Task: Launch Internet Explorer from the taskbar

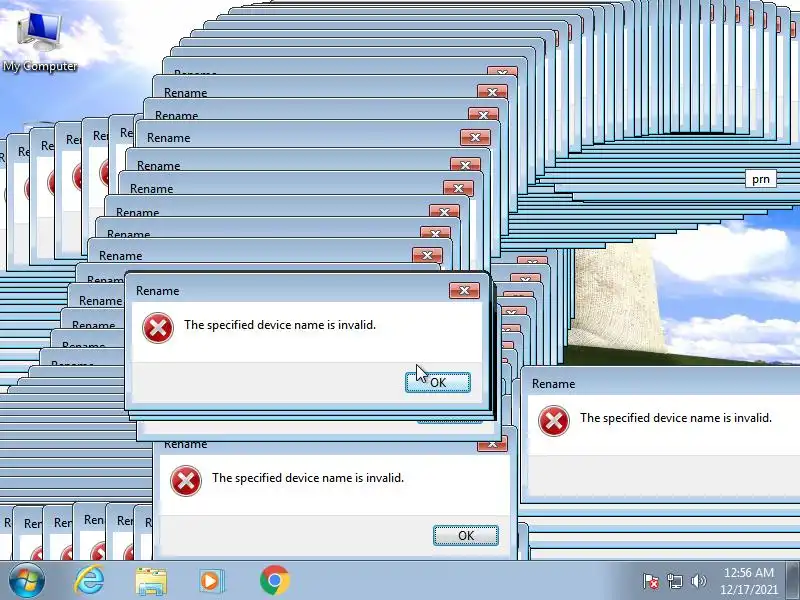Action: click(x=89, y=581)
